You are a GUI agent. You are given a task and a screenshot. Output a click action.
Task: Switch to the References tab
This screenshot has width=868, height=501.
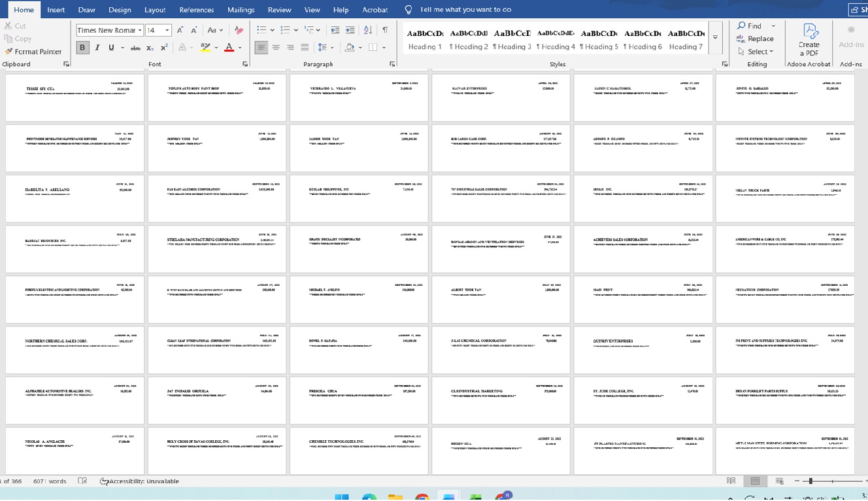[197, 10]
